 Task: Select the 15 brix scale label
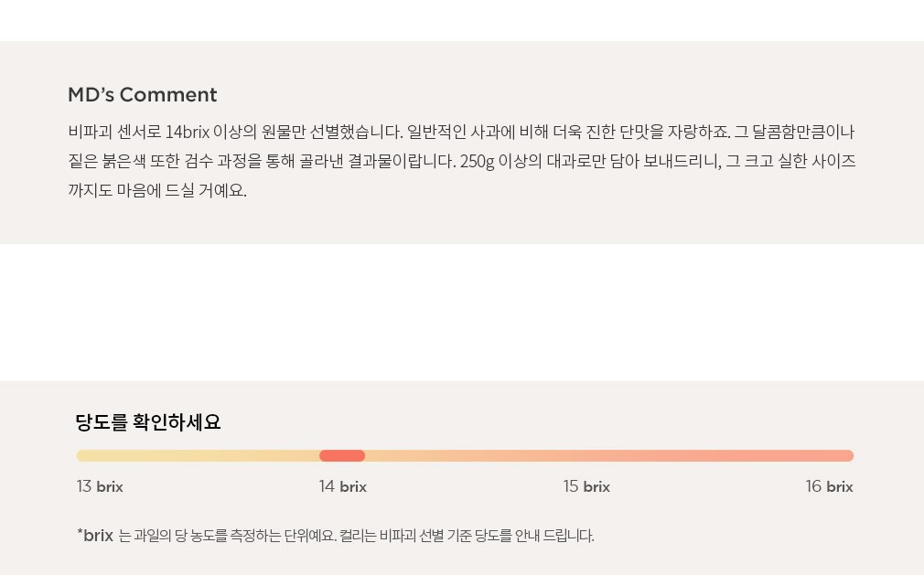point(586,486)
